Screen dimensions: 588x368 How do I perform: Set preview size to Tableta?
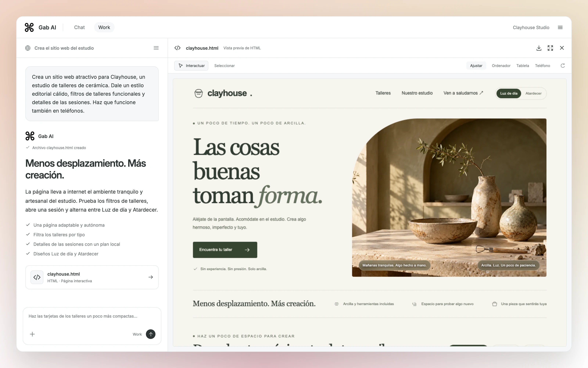523,66
